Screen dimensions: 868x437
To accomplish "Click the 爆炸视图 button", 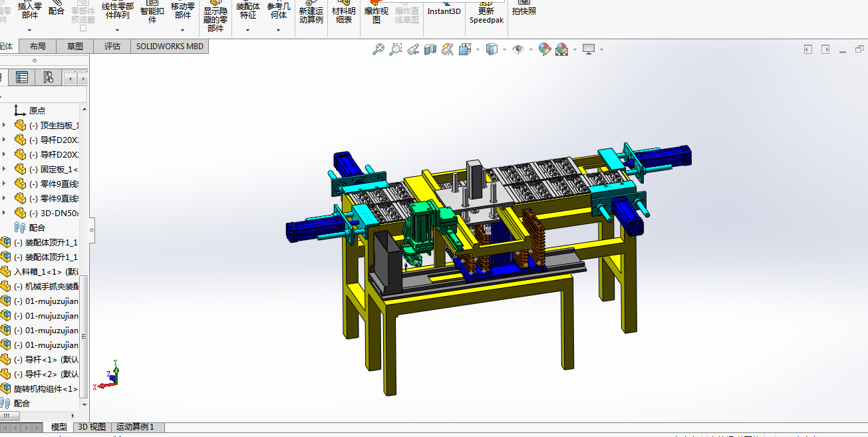I will click(376, 15).
